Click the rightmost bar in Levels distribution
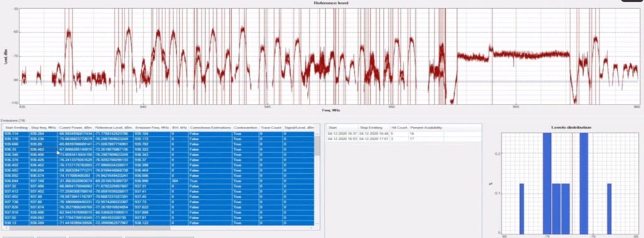Screen dimensions: 644x238 point(609,209)
